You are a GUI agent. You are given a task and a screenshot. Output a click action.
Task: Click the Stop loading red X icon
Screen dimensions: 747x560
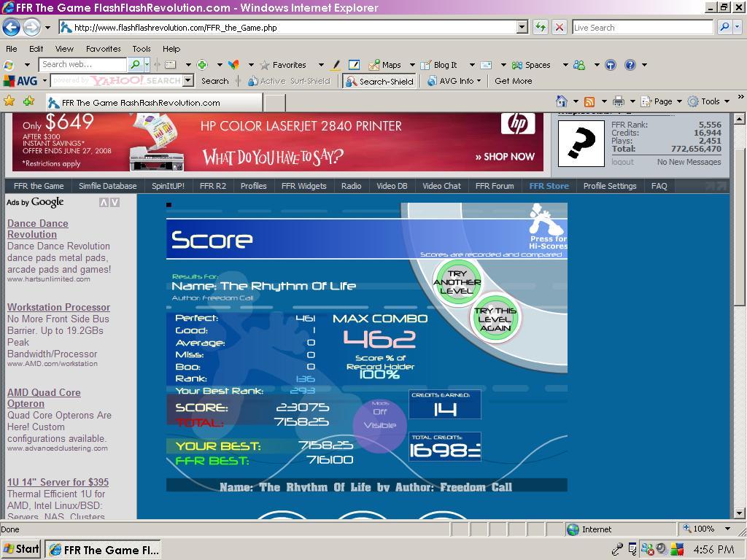(x=560, y=27)
